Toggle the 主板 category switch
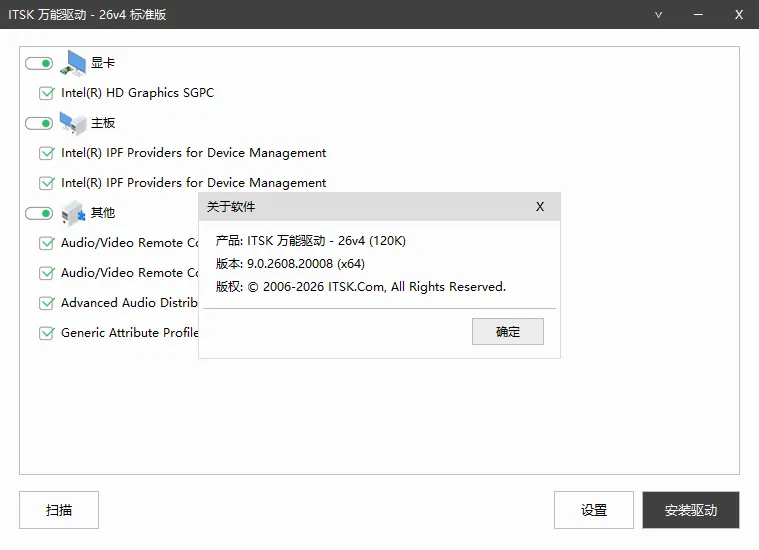This screenshot has width=759, height=550. pos(39,123)
